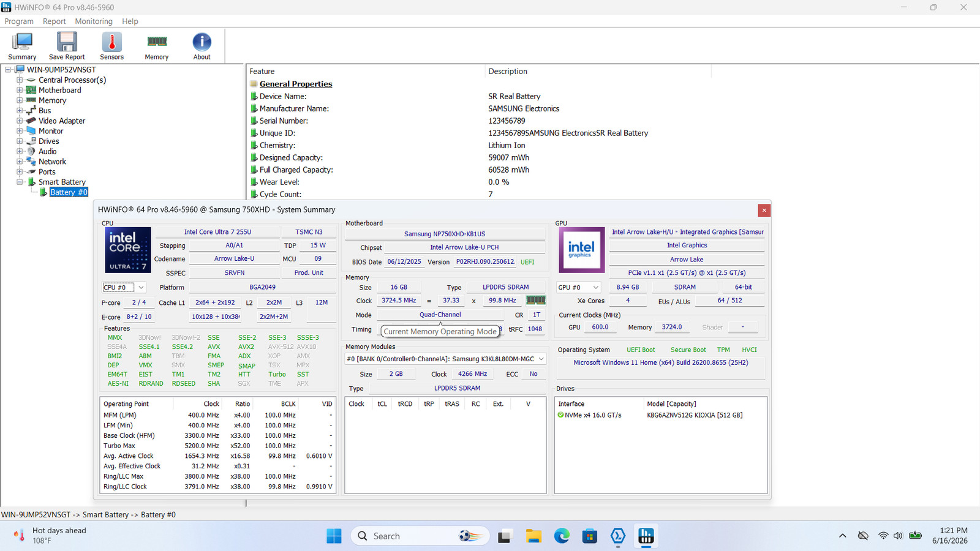Viewport: 980px width, 551px height.
Task: Click the Save Report floppy icon
Action: pyautogui.click(x=67, y=46)
